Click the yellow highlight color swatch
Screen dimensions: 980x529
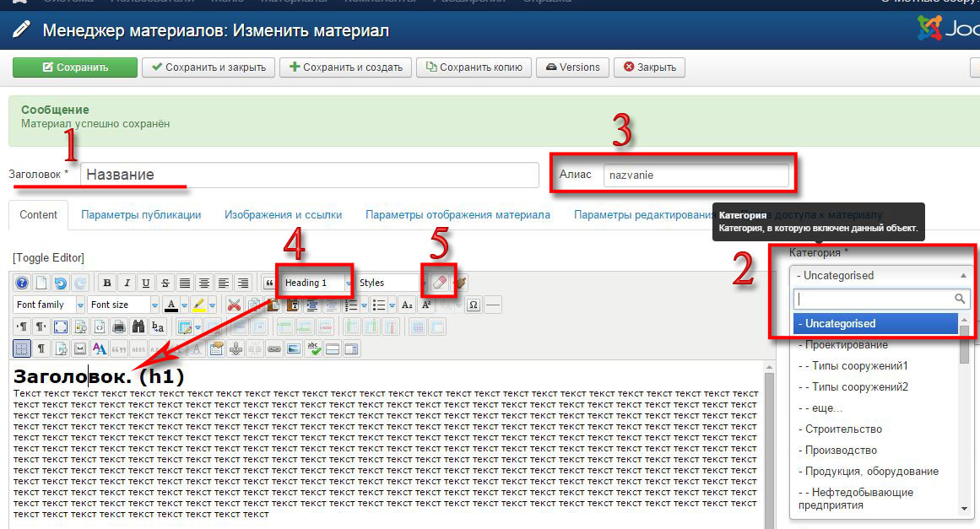point(198,305)
